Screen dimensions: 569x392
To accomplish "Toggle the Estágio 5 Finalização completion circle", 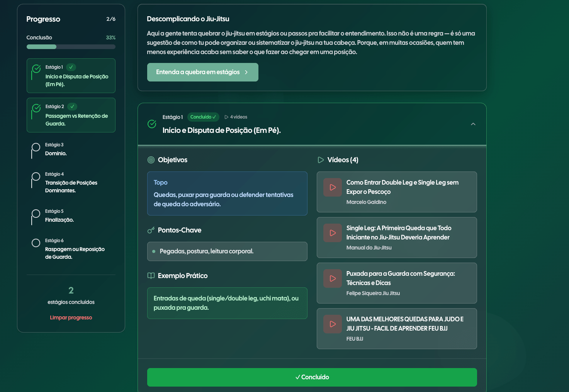I will coord(36,214).
